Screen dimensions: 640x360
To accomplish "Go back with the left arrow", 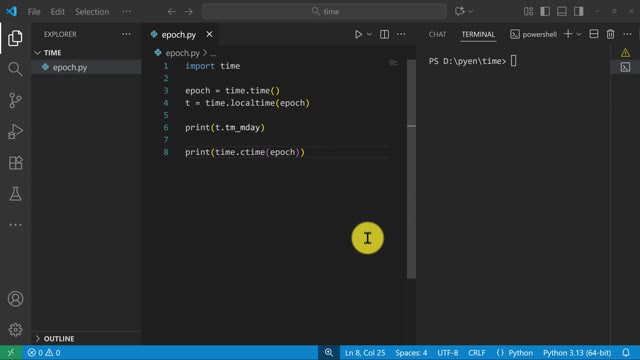I will pos(171,11).
